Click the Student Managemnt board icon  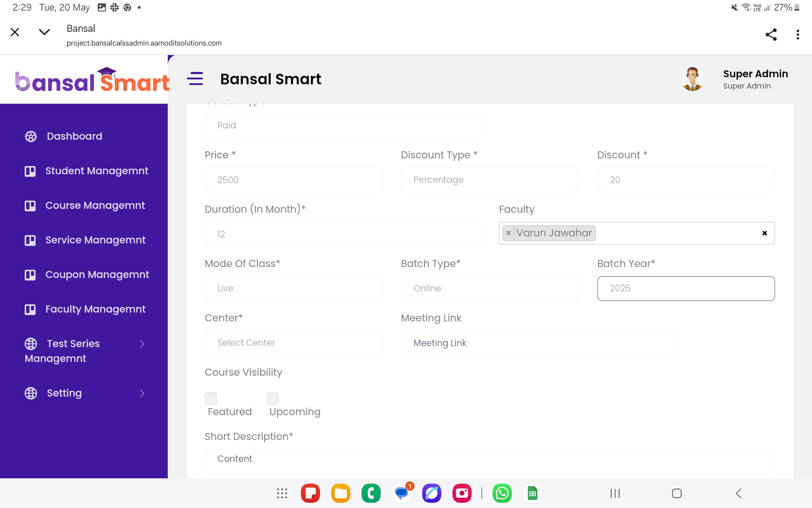coord(30,171)
